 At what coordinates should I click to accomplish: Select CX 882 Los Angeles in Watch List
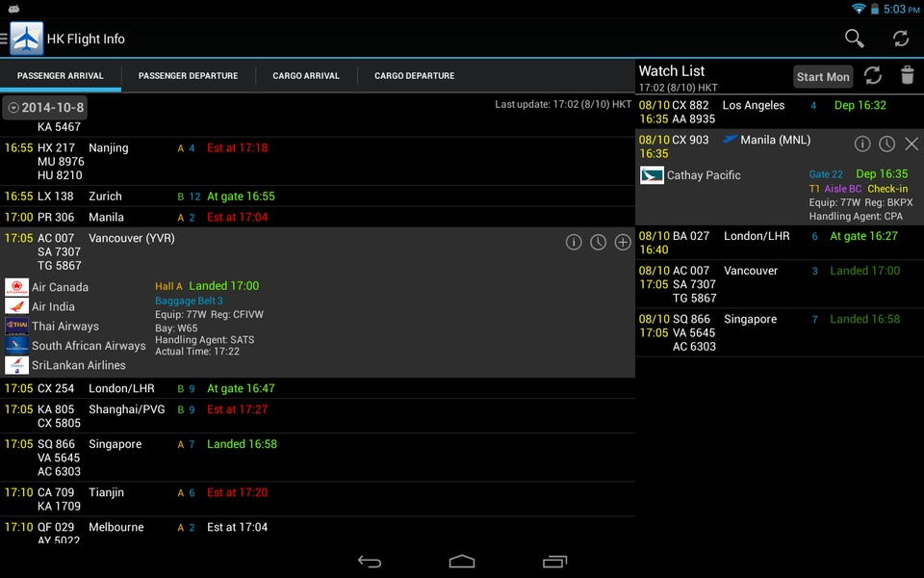[780, 112]
